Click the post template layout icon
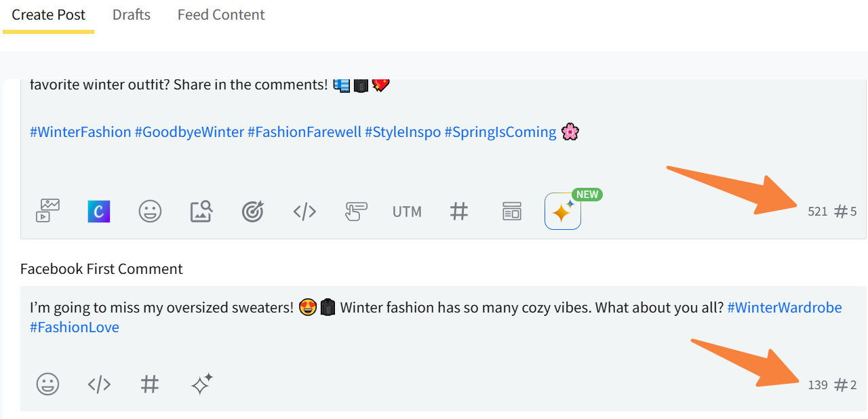 (x=511, y=212)
